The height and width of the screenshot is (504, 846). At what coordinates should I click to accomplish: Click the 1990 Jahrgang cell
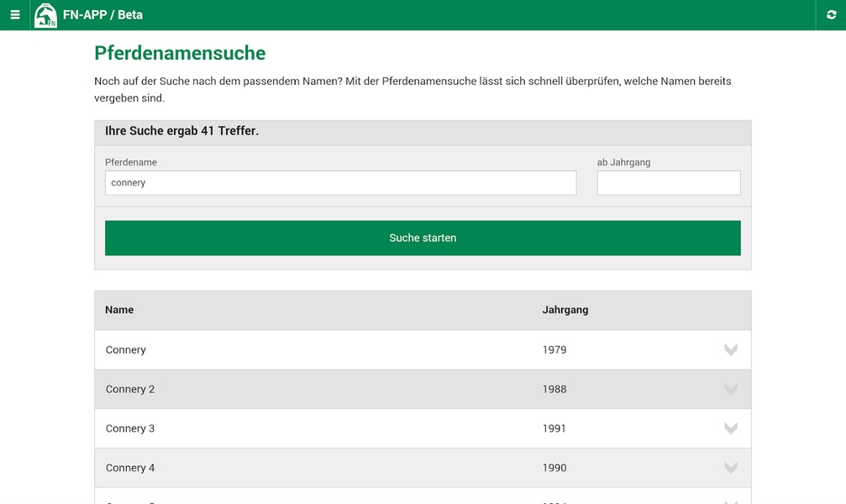pos(554,468)
